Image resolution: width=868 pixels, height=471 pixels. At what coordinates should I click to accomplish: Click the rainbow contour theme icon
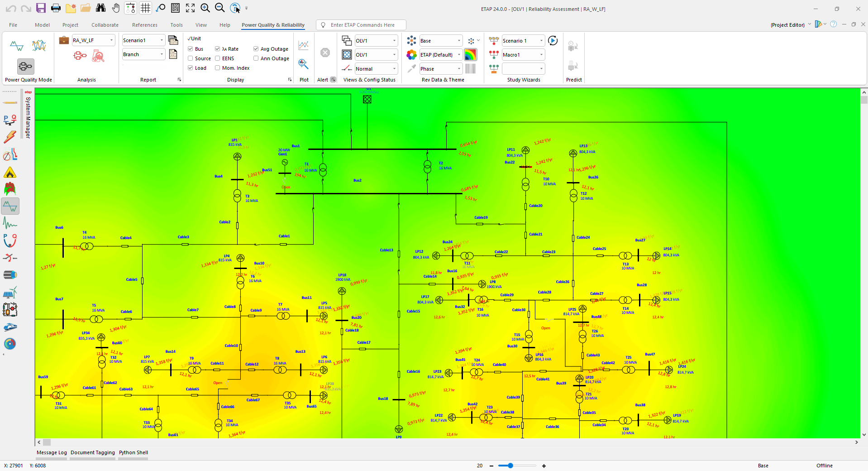coord(471,54)
